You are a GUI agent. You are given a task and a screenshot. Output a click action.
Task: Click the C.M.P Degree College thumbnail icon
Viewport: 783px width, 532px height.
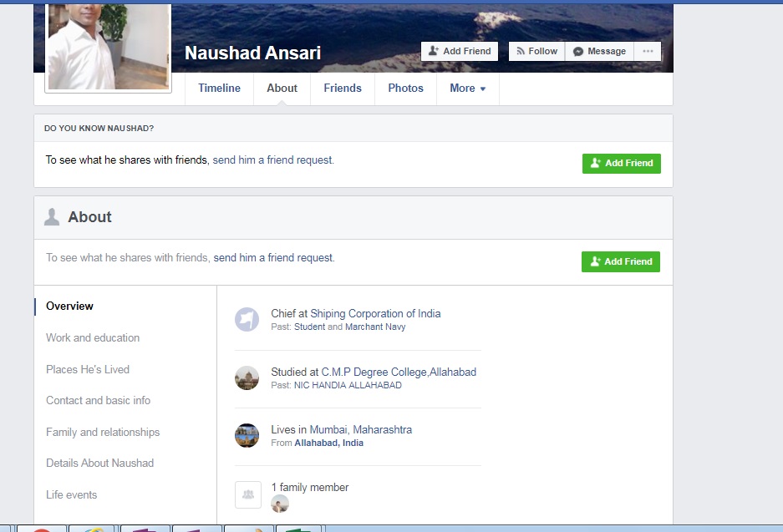[247, 377]
